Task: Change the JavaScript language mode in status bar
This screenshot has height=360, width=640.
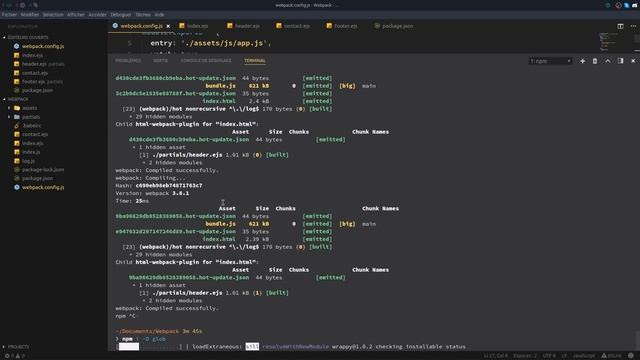Action: pos(584,356)
